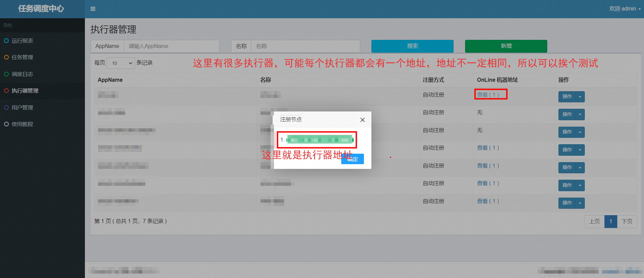Open the 每页 records-per-page dropdown

(121, 63)
